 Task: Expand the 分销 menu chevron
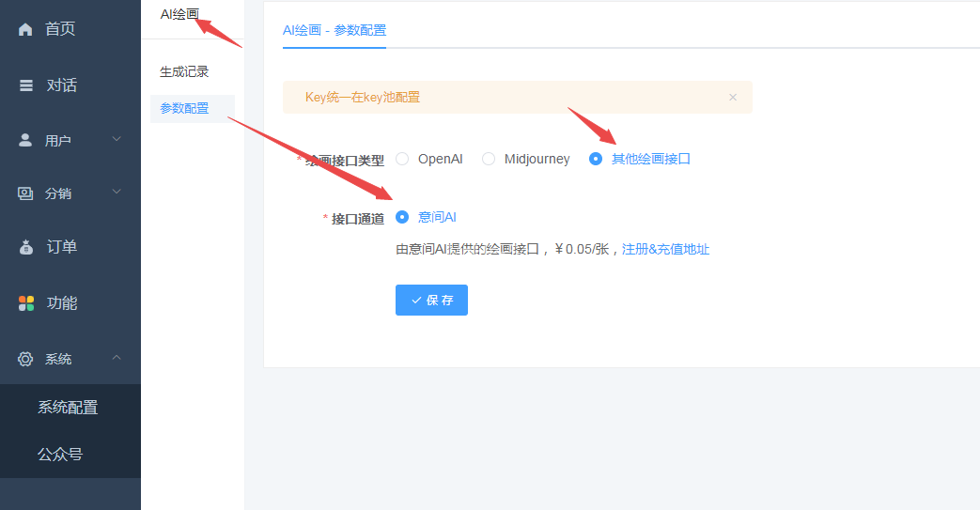117,193
